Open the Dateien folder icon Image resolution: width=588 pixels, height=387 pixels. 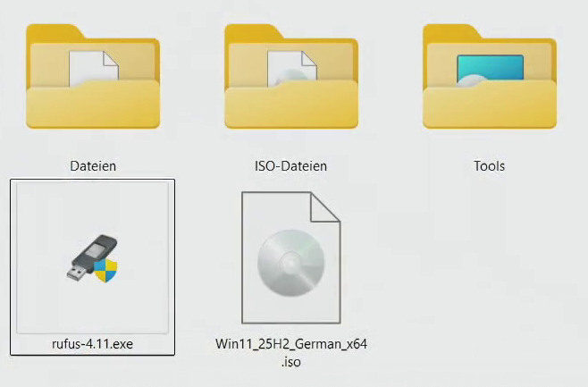93,77
